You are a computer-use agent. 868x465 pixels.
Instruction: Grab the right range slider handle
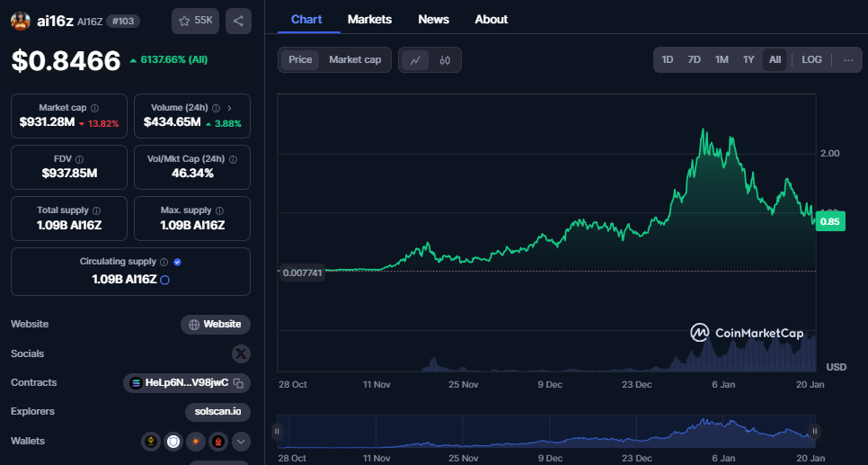815,431
